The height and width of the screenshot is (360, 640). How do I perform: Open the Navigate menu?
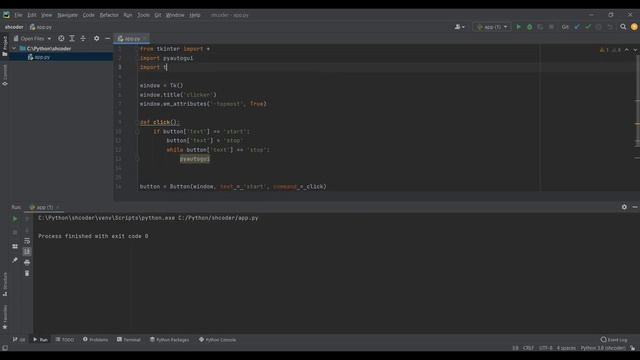coord(67,15)
